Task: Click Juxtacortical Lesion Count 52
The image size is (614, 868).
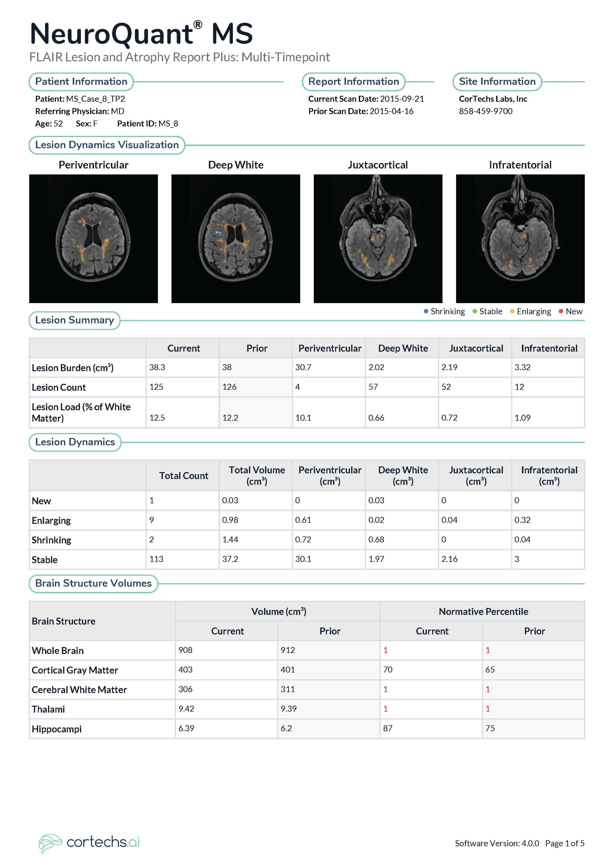Action: [446, 387]
